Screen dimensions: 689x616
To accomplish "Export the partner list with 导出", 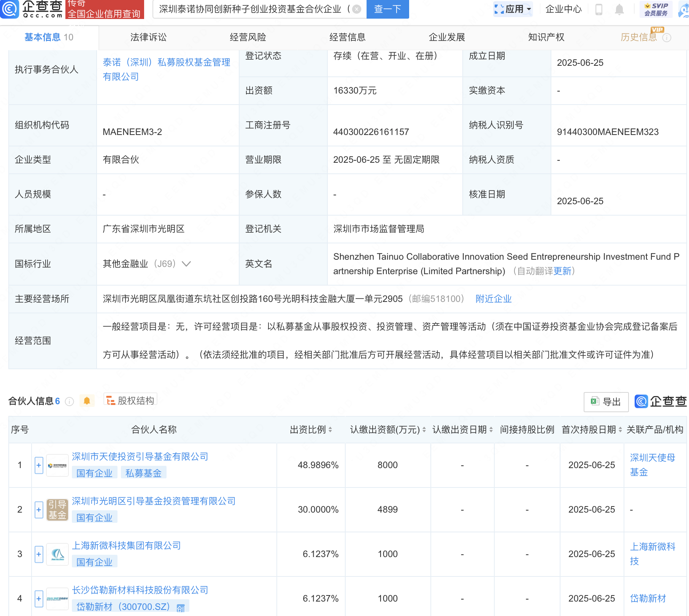I will 606,402.
